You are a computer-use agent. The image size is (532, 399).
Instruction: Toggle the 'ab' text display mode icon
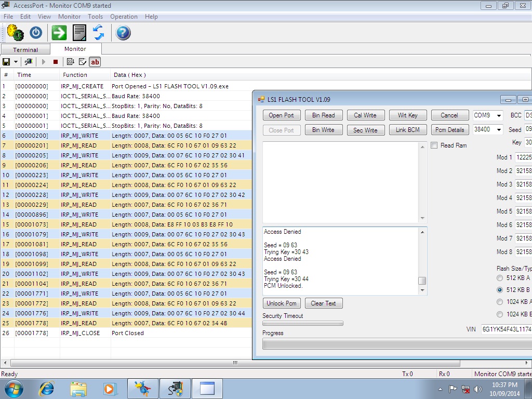(95, 62)
